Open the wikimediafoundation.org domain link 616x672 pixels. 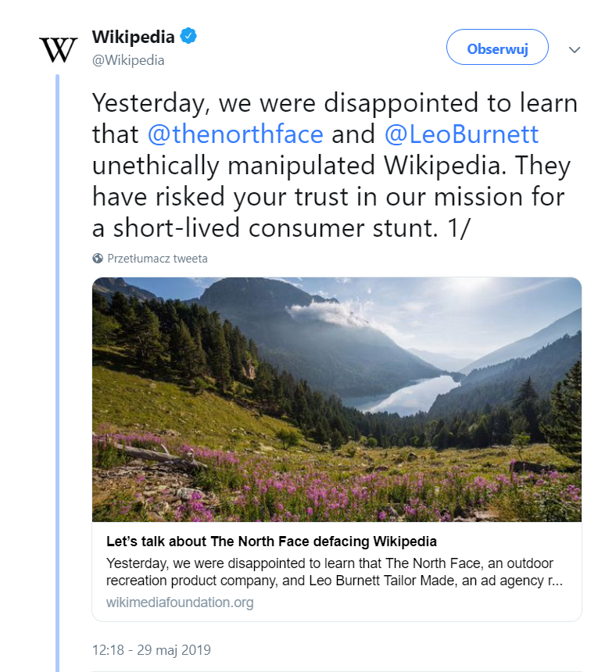pyautogui.click(x=180, y=602)
